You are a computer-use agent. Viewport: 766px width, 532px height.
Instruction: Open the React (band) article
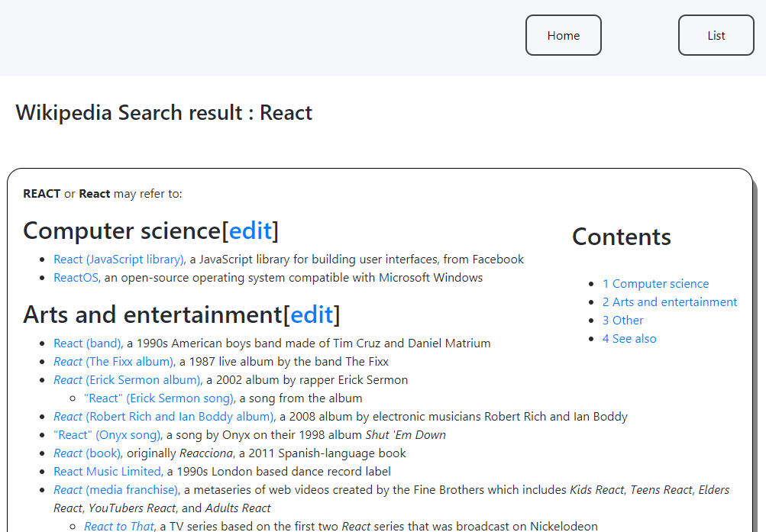pyautogui.click(x=87, y=343)
